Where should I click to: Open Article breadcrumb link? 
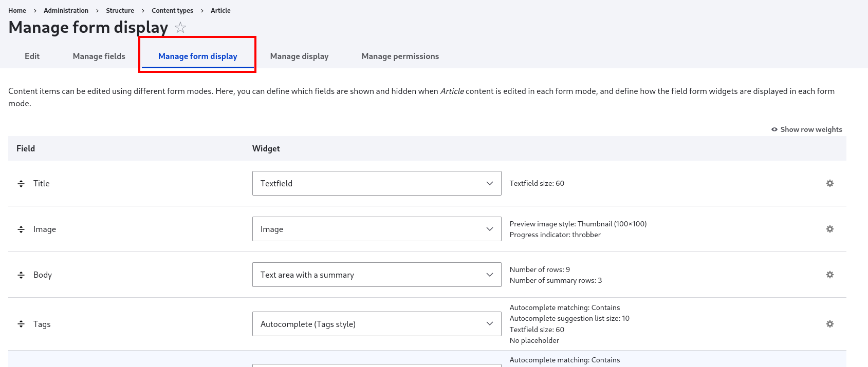[x=220, y=10]
